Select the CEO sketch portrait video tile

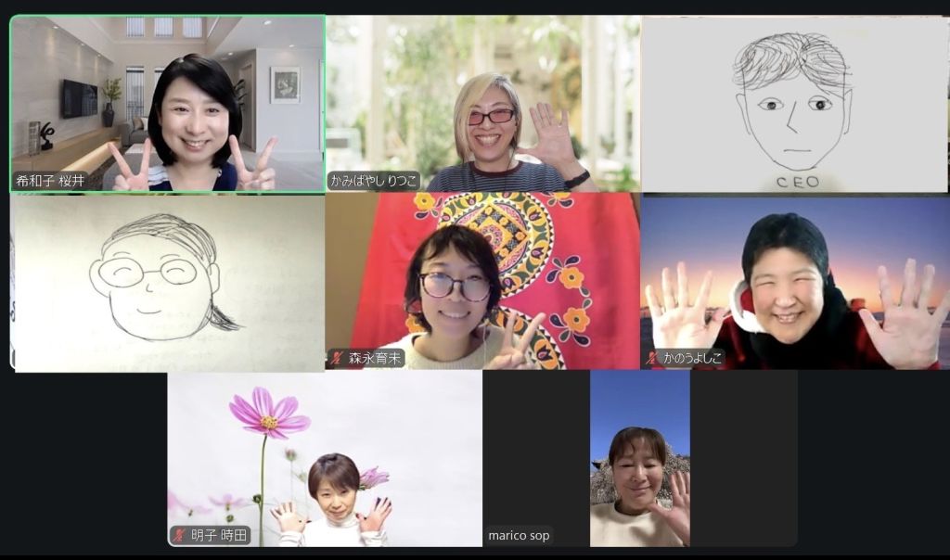pos(793,102)
